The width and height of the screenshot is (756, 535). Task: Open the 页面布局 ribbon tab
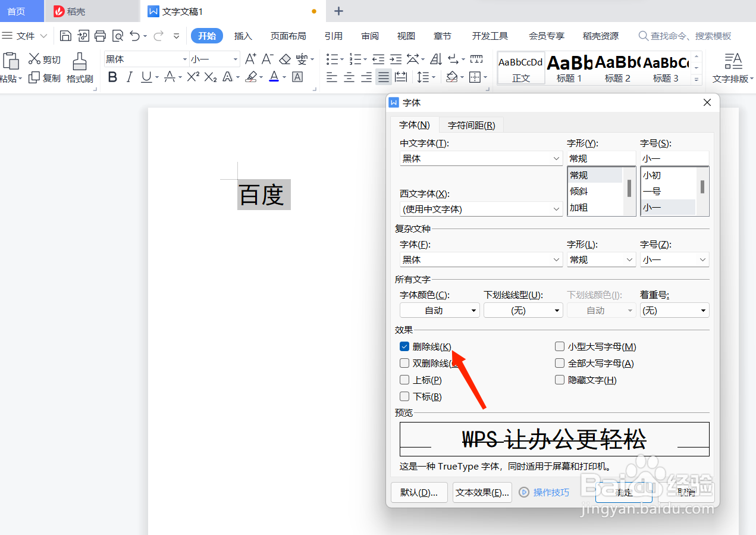tap(288, 36)
